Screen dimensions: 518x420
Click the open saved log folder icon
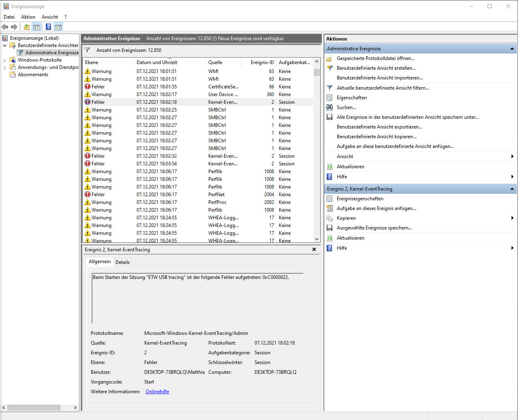coord(330,58)
